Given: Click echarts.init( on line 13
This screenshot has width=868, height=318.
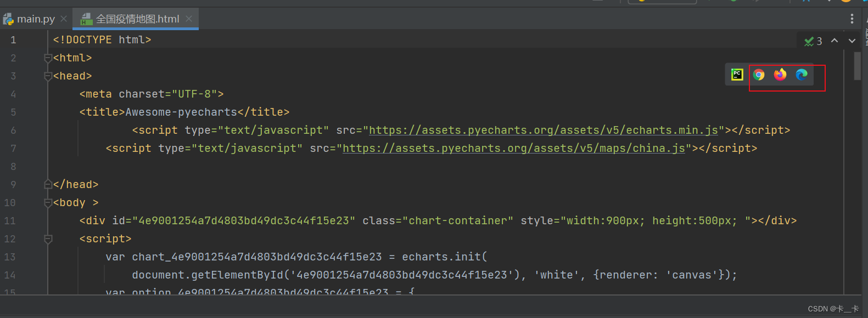Looking at the screenshot, I should pos(445,257).
